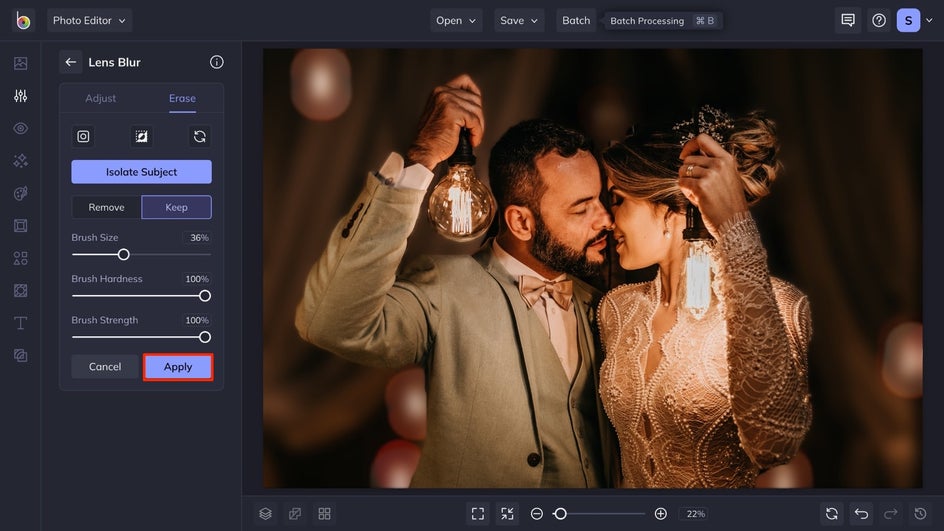Go back from Lens Blur panel
Viewport: 944px width, 531px height.
pyautogui.click(x=70, y=62)
